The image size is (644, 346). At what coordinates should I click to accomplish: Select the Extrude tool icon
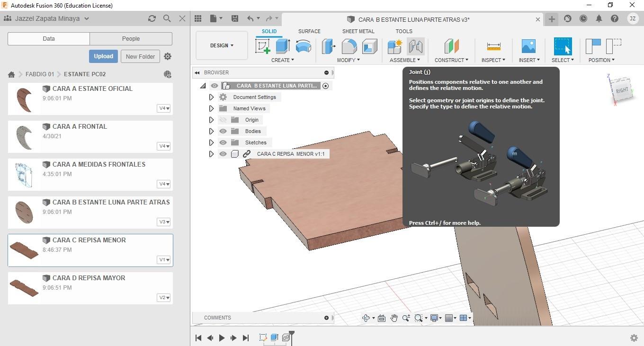coord(283,46)
